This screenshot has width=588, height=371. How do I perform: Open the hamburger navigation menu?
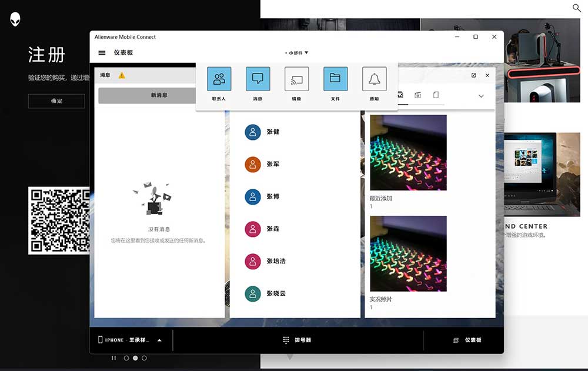(101, 52)
